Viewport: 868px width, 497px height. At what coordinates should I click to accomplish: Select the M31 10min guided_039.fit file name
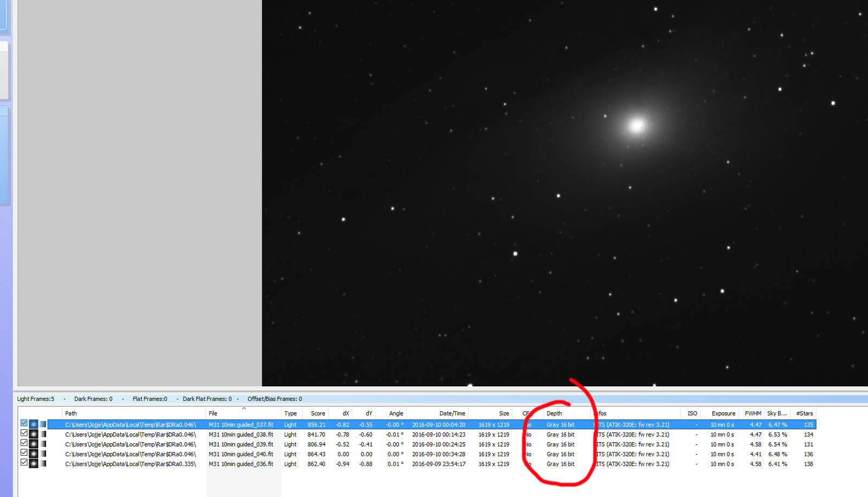tap(241, 444)
